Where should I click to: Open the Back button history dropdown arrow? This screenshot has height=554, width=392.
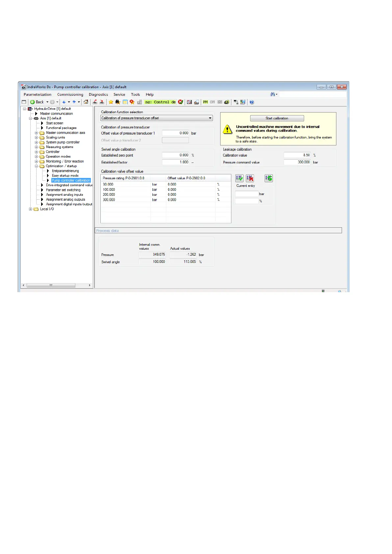pos(47,102)
